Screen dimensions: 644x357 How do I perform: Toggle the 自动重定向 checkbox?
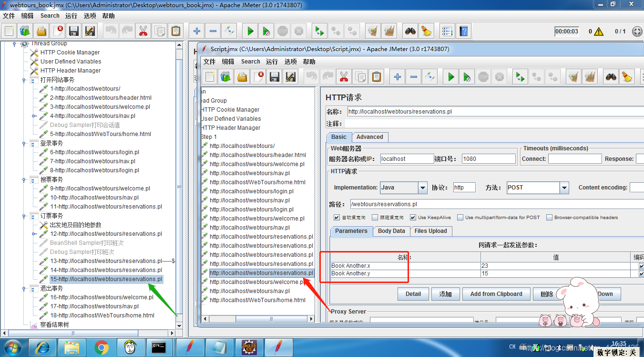pos(337,218)
